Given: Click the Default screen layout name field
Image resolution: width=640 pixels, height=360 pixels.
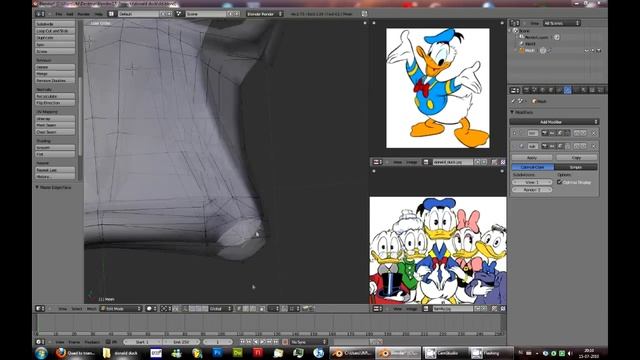Looking at the screenshot, I should point(139,14).
